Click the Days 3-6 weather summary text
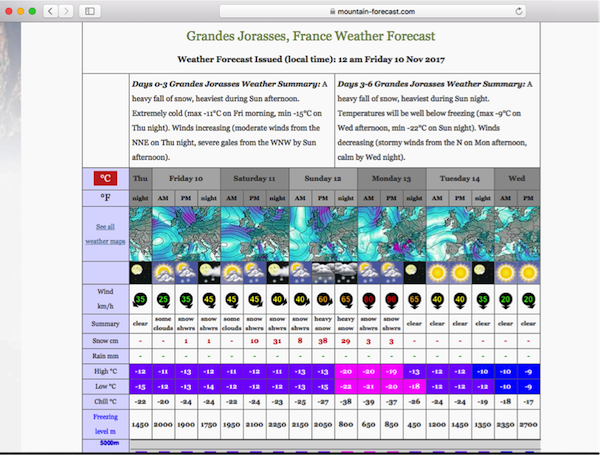This screenshot has height=455, width=600. coord(437,120)
